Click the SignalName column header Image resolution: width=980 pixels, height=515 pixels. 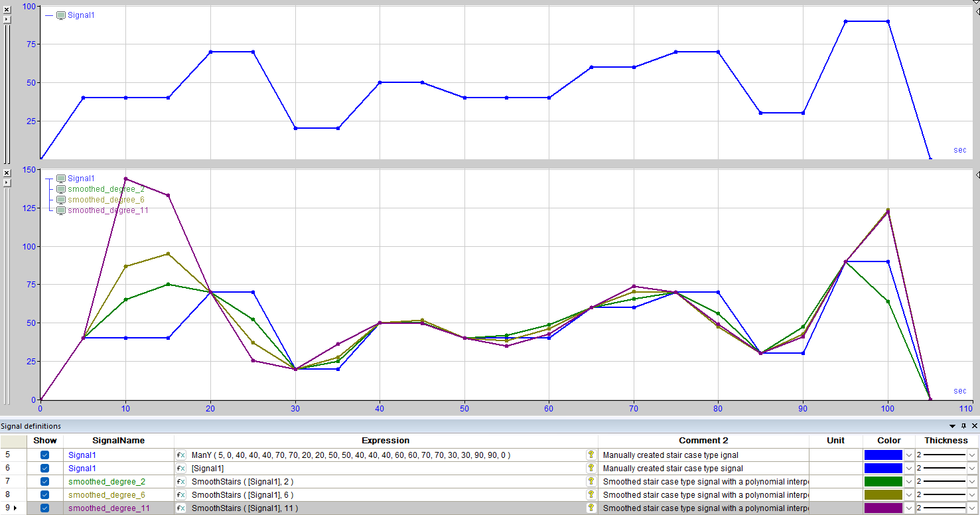(x=119, y=441)
